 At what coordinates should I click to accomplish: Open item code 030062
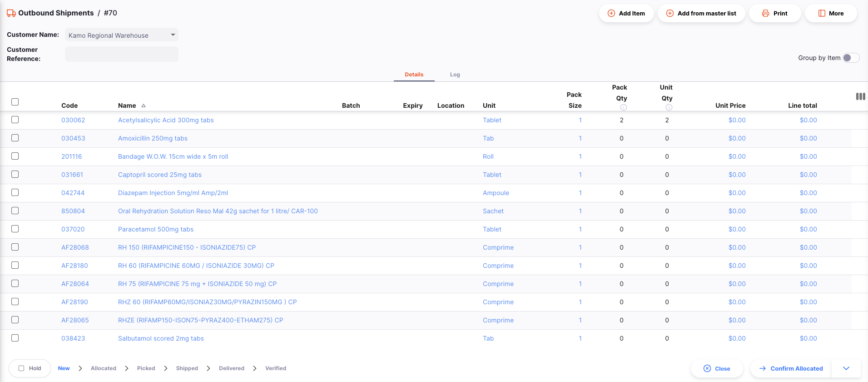pyautogui.click(x=73, y=120)
